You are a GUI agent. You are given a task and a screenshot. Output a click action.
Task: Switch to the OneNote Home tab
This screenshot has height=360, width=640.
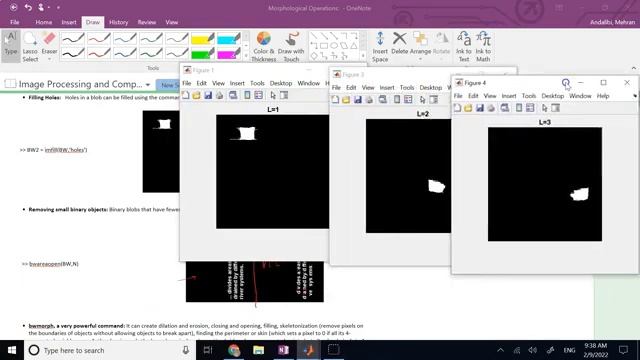(43, 22)
